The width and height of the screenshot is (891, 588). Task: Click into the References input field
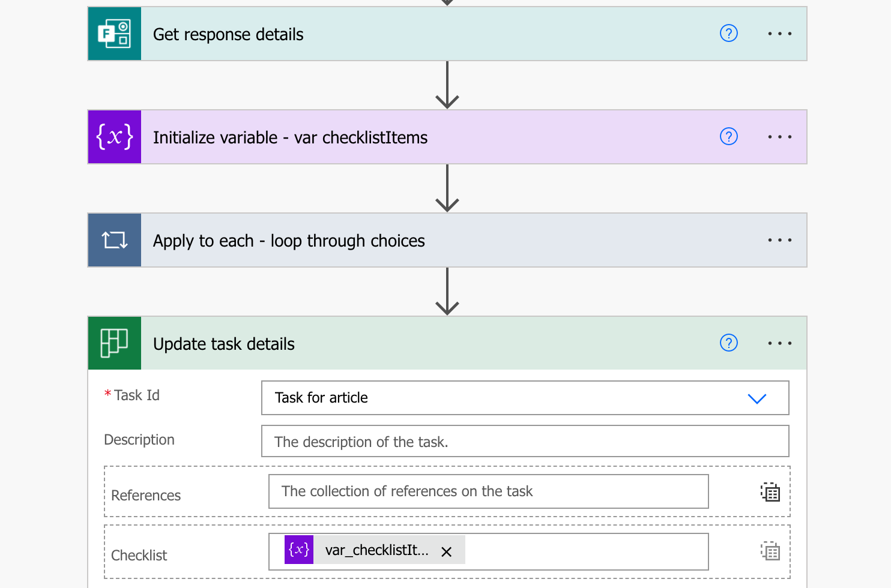pyautogui.click(x=488, y=491)
